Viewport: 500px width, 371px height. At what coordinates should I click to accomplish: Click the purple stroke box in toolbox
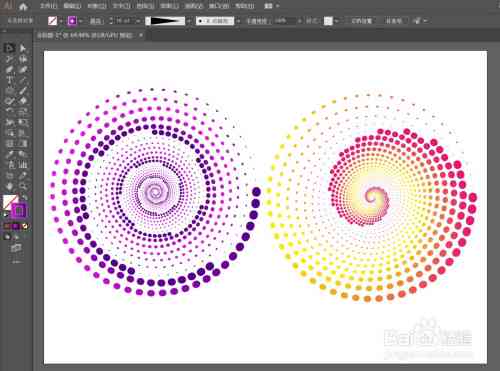pyautogui.click(x=19, y=211)
